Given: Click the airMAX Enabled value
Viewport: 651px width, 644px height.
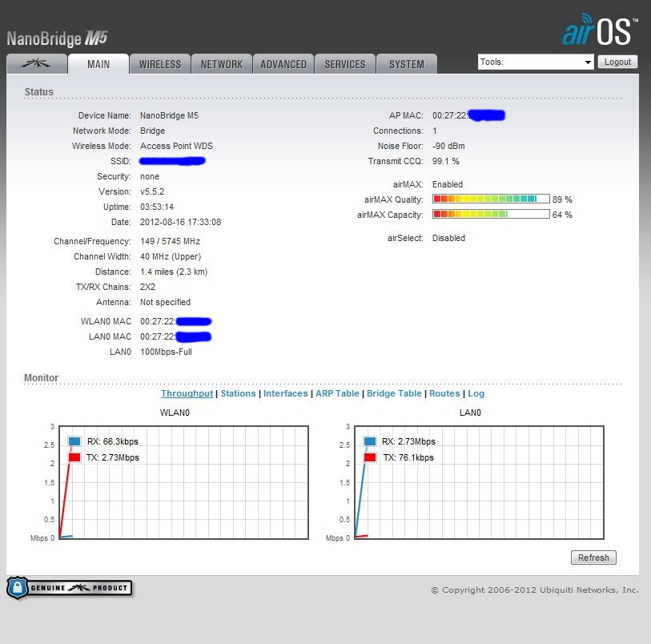Looking at the screenshot, I should point(447,184).
